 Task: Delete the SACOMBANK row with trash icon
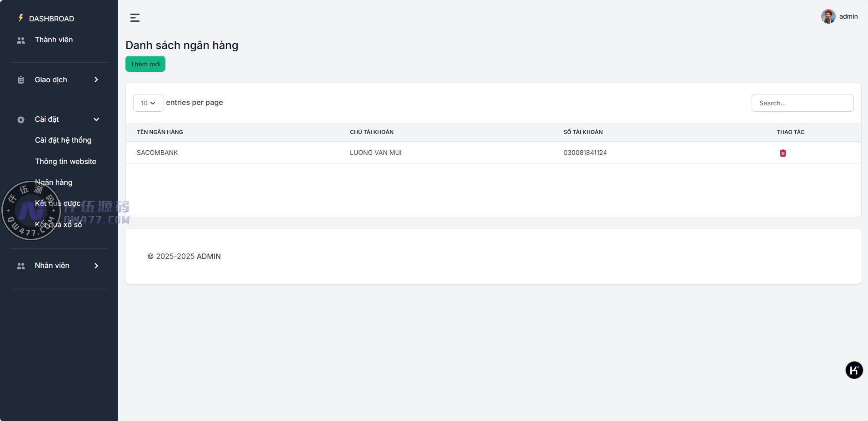coord(783,153)
